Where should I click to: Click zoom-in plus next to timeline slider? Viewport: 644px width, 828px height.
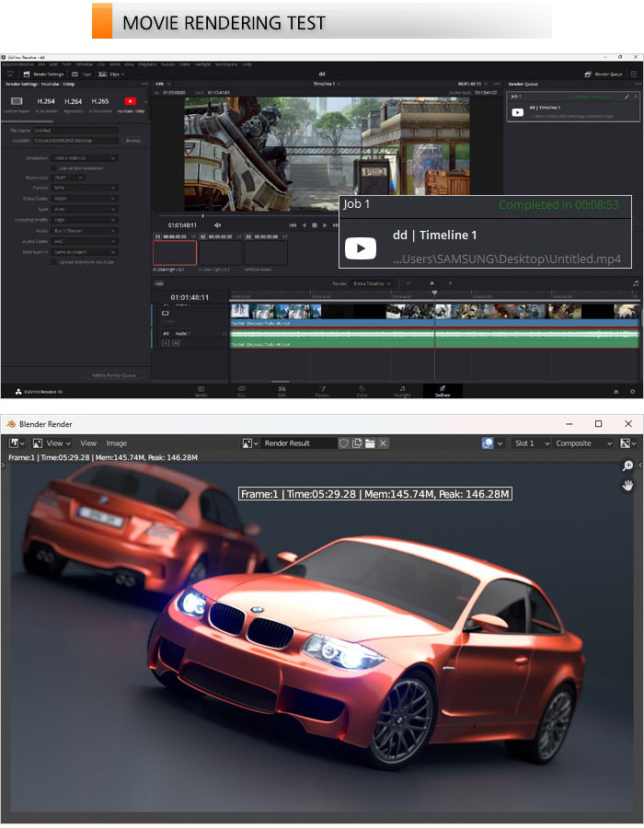(450, 283)
